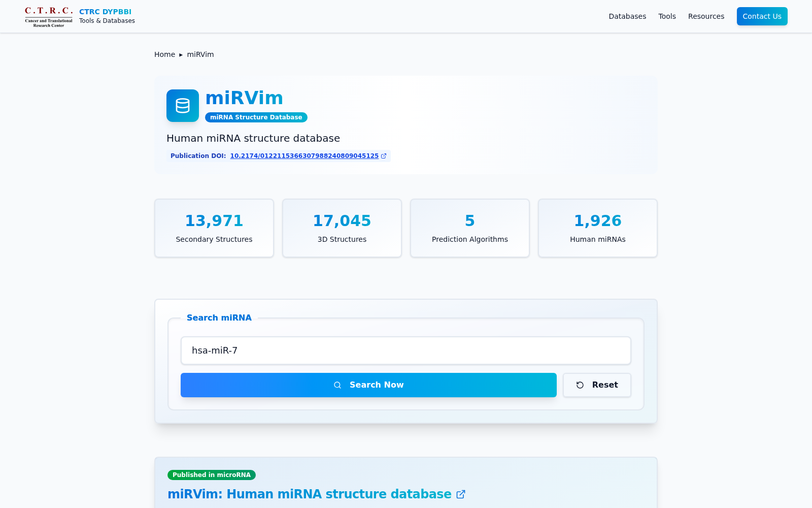Click the Contact Us button
This screenshot has width=812, height=508.
762,16
